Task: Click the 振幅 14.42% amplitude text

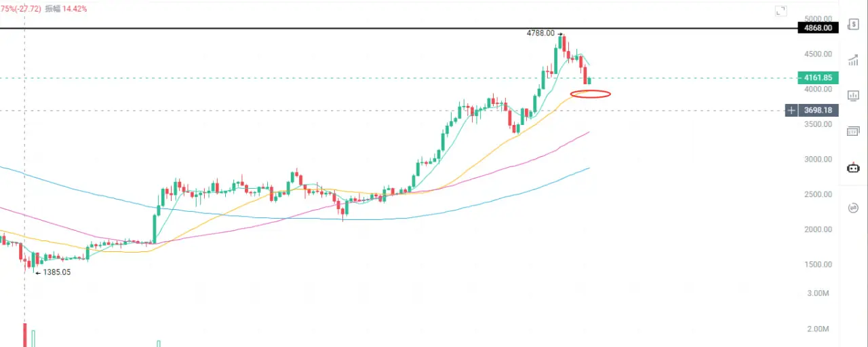Action: 66,9
